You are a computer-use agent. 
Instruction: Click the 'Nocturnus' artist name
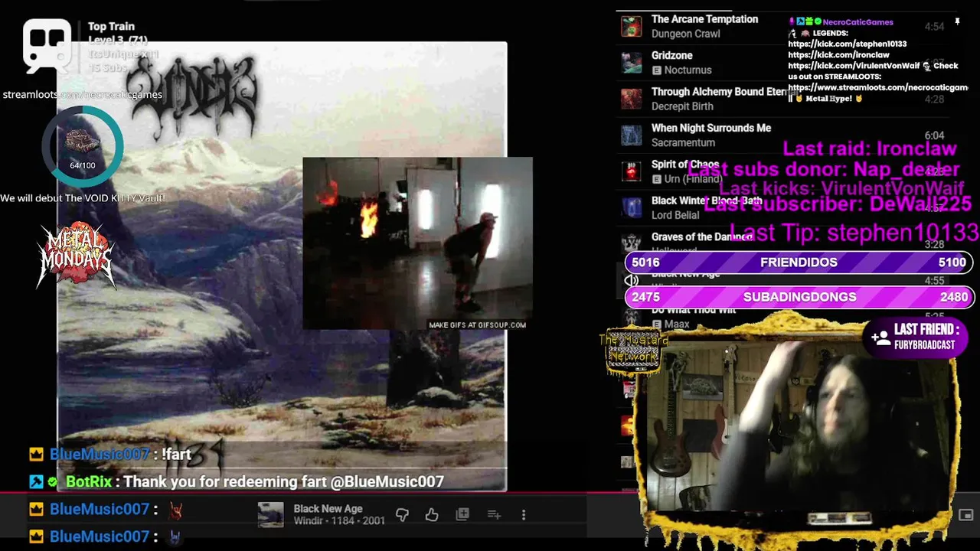[x=688, y=70]
